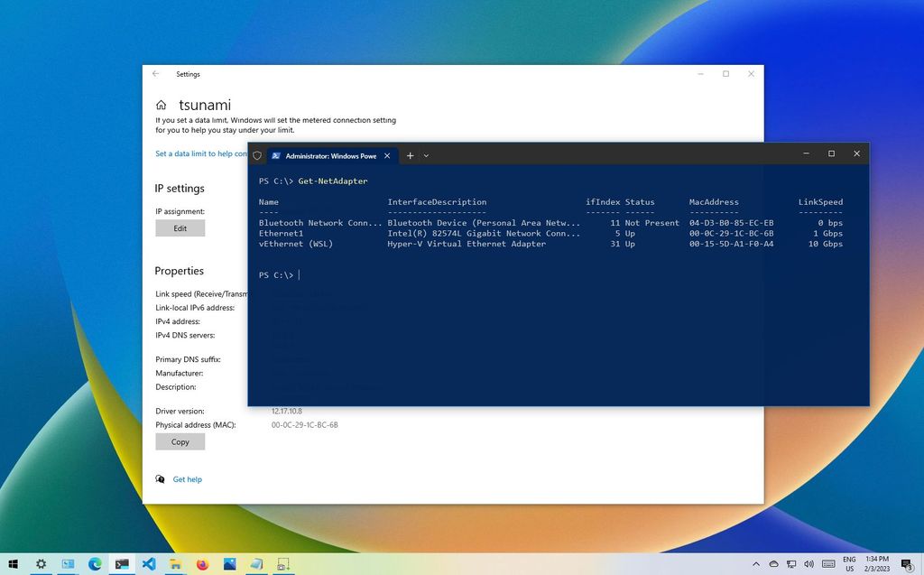
Task: Open Microsoft Edge from taskbar
Action: [95, 564]
